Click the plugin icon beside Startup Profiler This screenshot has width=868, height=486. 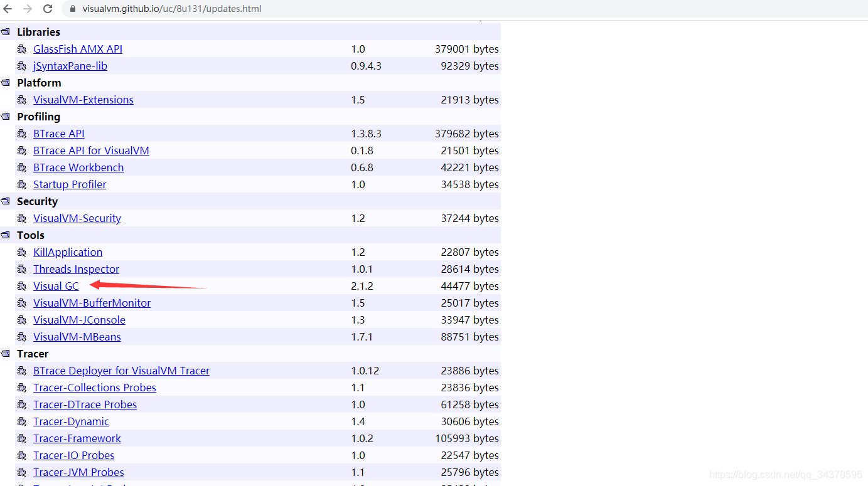tap(22, 184)
